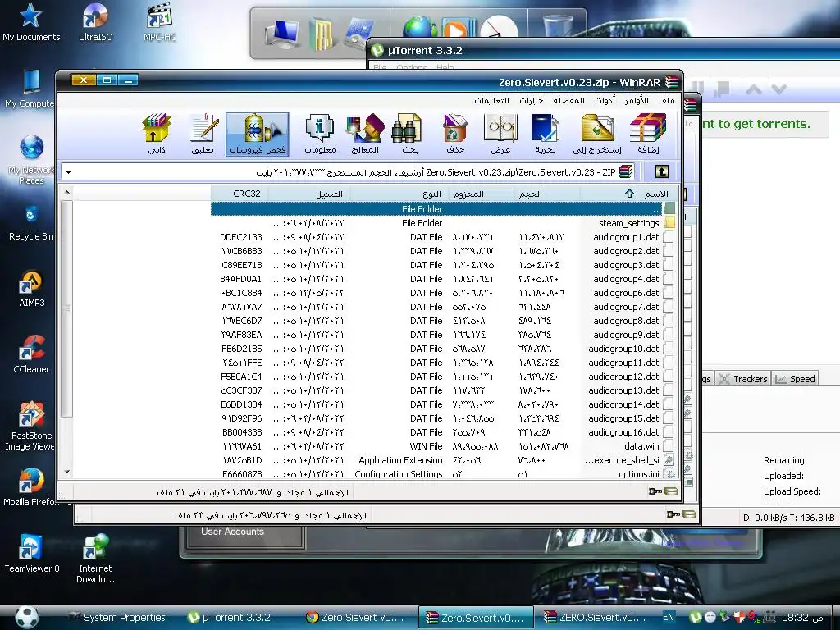Open the File (ملف) menu in WinRAR
This screenshot has height=630, width=840.
(x=666, y=100)
